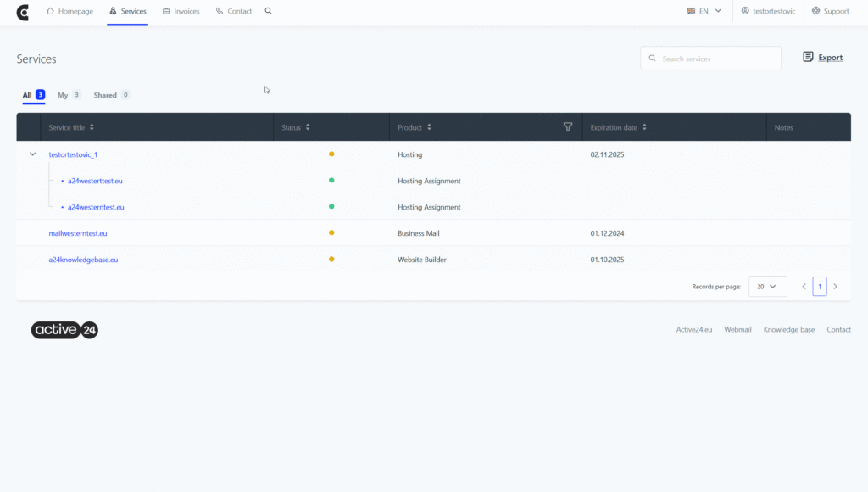Viewport: 868px width, 492px height.
Task: Go to next page arrow
Action: pyautogui.click(x=835, y=287)
